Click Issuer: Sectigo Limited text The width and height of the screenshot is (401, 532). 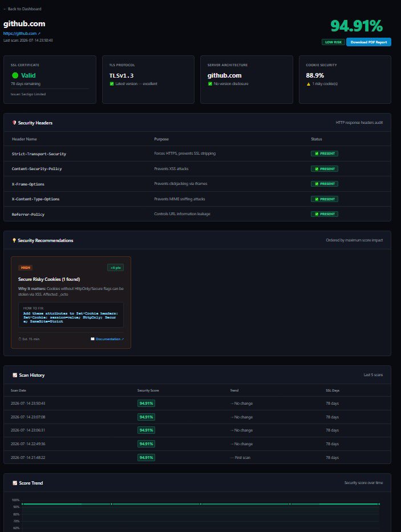28,94
